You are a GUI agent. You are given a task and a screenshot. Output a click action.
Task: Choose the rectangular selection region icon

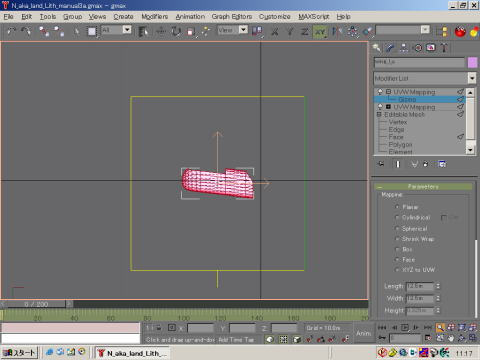pyautogui.click(x=92, y=31)
